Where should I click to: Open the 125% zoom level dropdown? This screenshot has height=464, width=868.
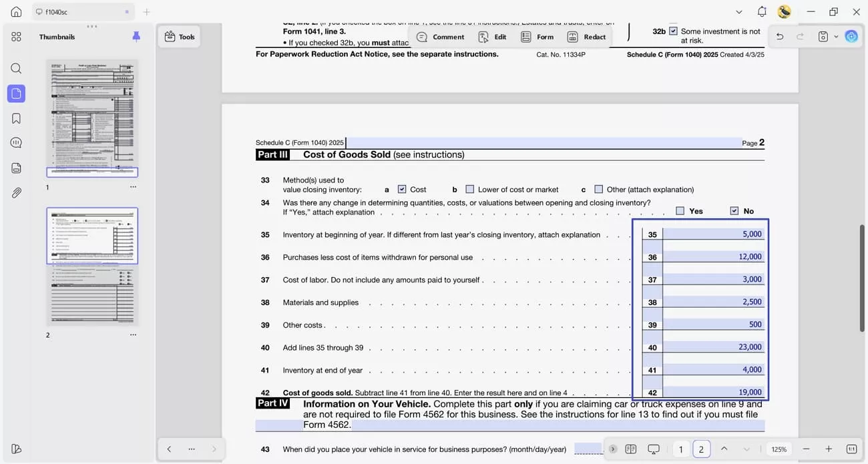(x=779, y=449)
